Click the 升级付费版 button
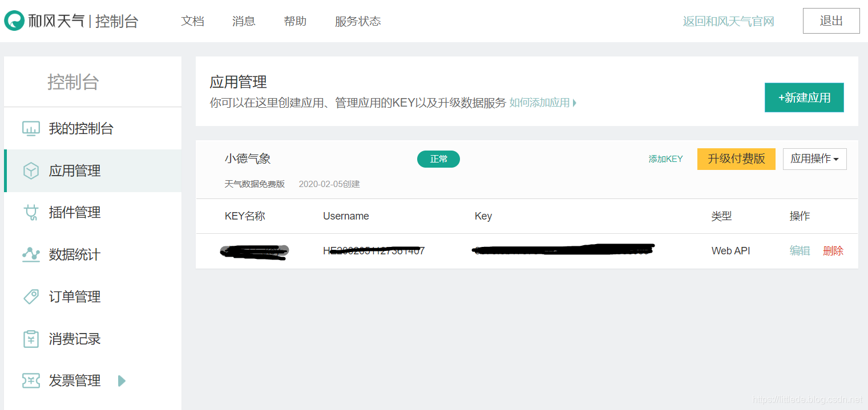 (736, 159)
